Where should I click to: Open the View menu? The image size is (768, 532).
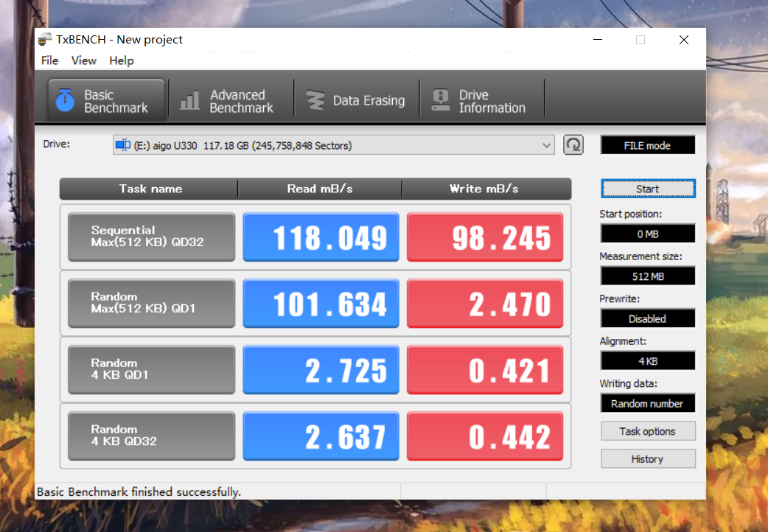coord(84,60)
